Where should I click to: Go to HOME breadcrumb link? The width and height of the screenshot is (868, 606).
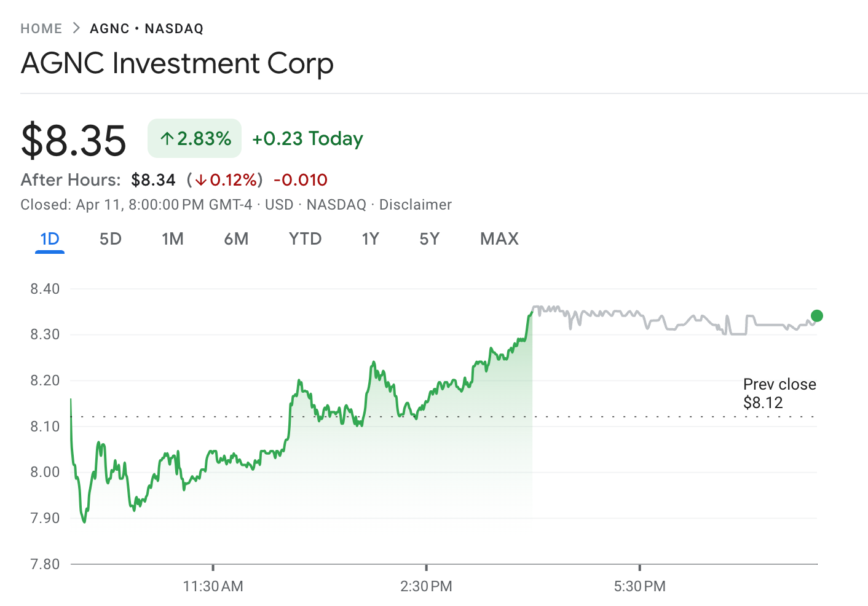41,28
